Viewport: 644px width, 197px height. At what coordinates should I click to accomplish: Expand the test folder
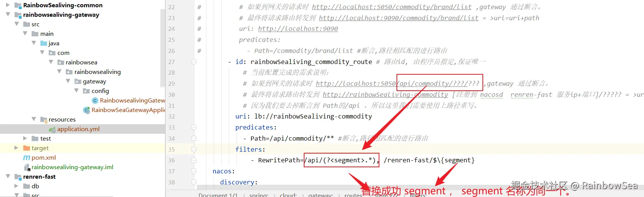(x=25, y=138)
